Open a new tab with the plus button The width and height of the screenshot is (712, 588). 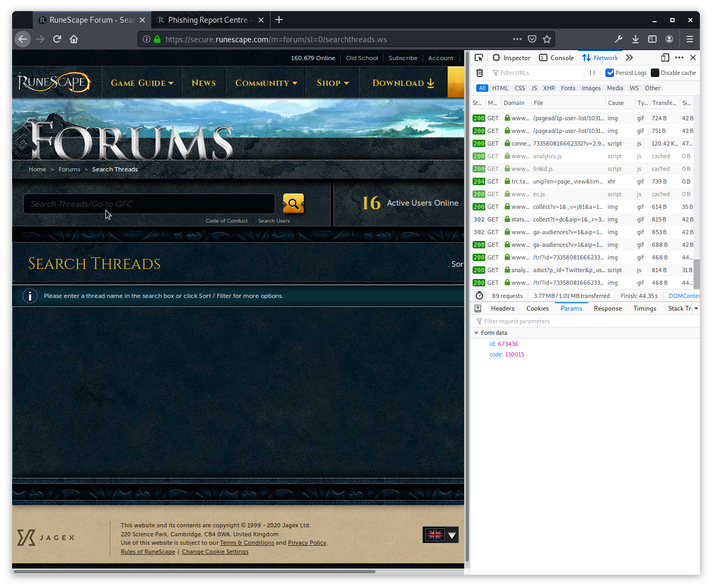coord(279,20)
